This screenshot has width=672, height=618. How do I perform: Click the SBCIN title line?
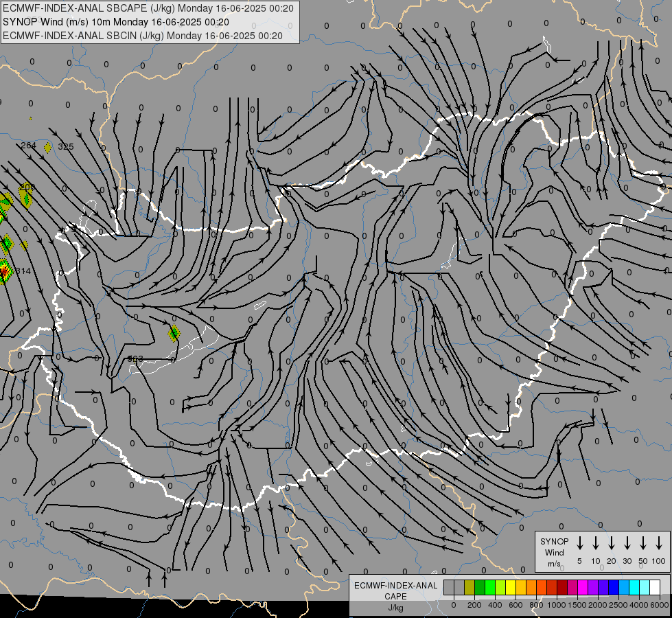click(x=143, y=36)
